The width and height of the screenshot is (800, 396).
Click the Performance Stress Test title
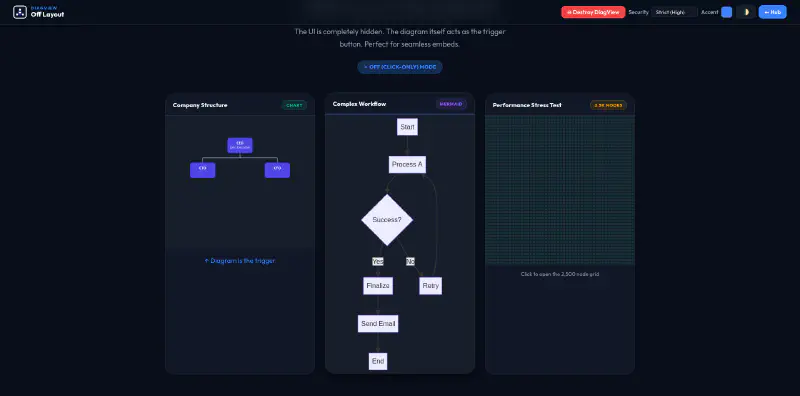tap(527, 105)
